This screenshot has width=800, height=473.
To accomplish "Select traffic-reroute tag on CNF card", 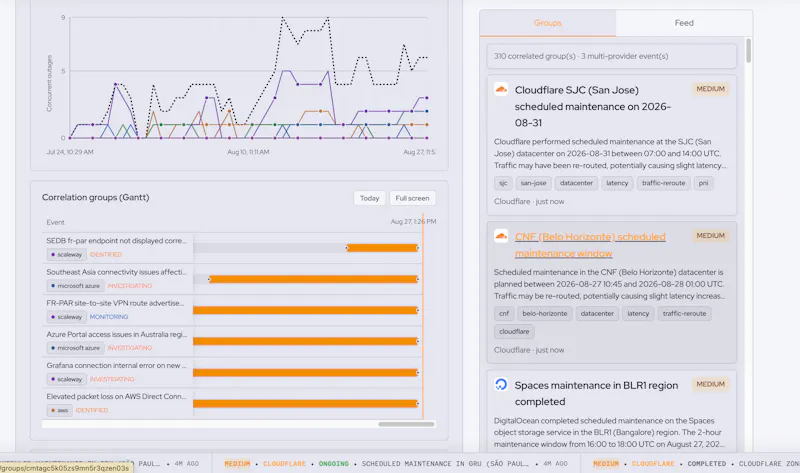I will click(684, 314).
